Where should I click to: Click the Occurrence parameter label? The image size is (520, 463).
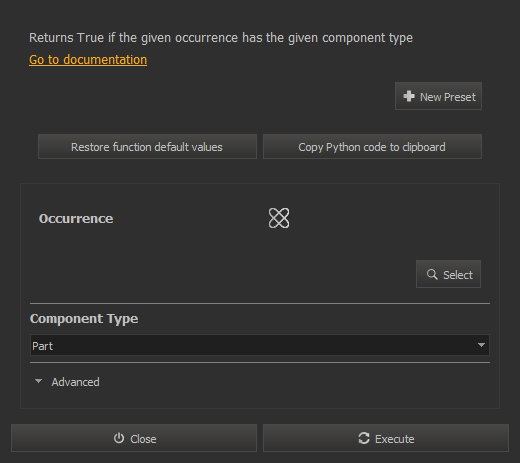pos(76,219)
